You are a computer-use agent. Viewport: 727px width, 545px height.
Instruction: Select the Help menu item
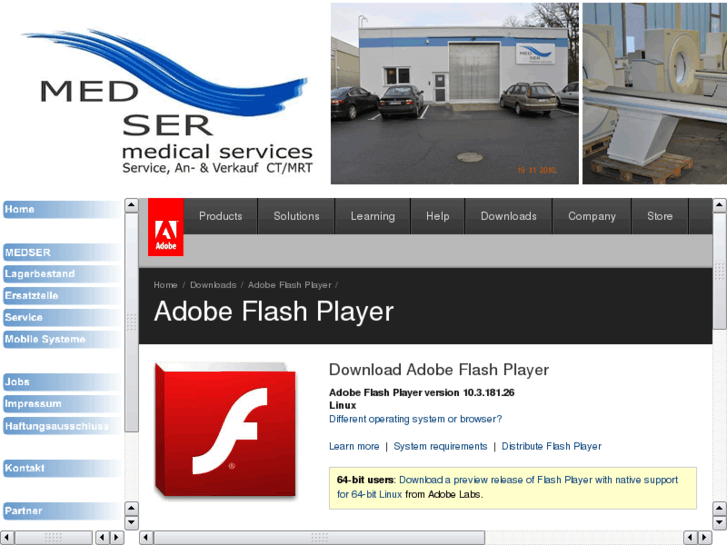tap(438, 216)
